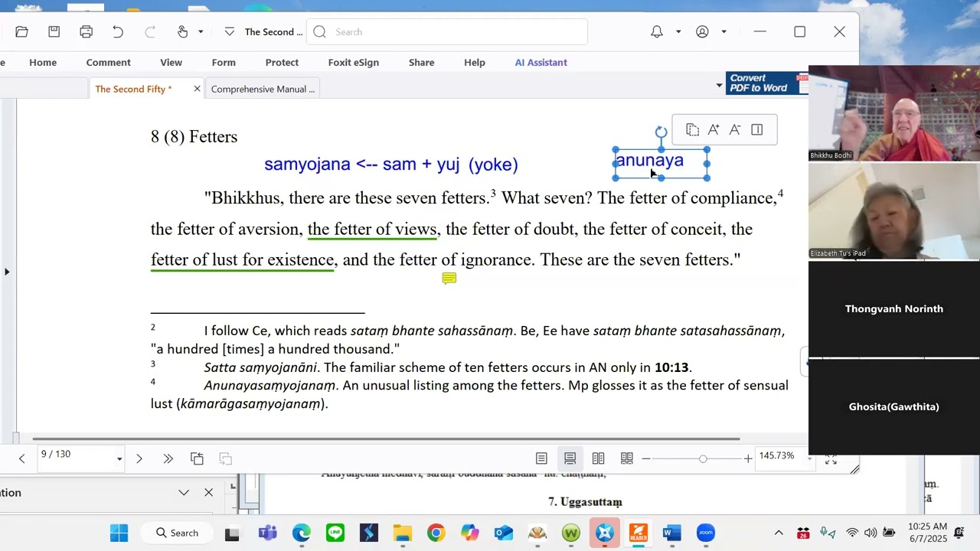Viewport: 980px width, 551px height.
Task: Open the yellow sticky note comment
Action: coord(449,279)
